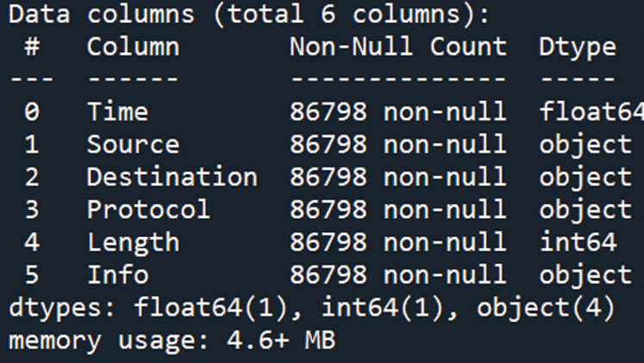The image size is (644, 363).
Task: Select the non-null count in the Info row
Action: (x=397, y=275)
